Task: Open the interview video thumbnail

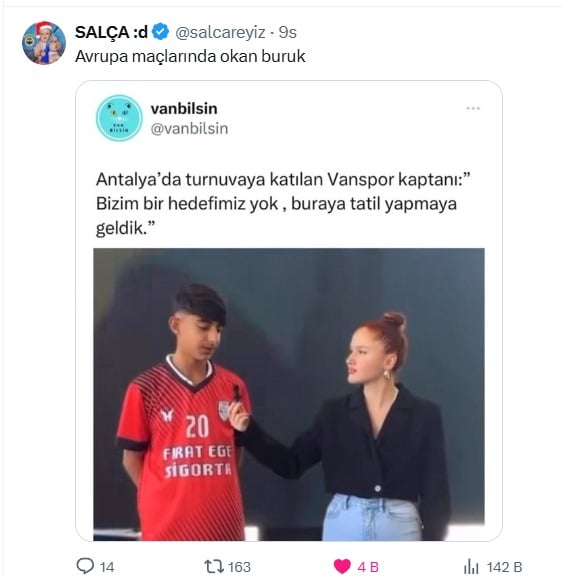Action: click(289, 394)
